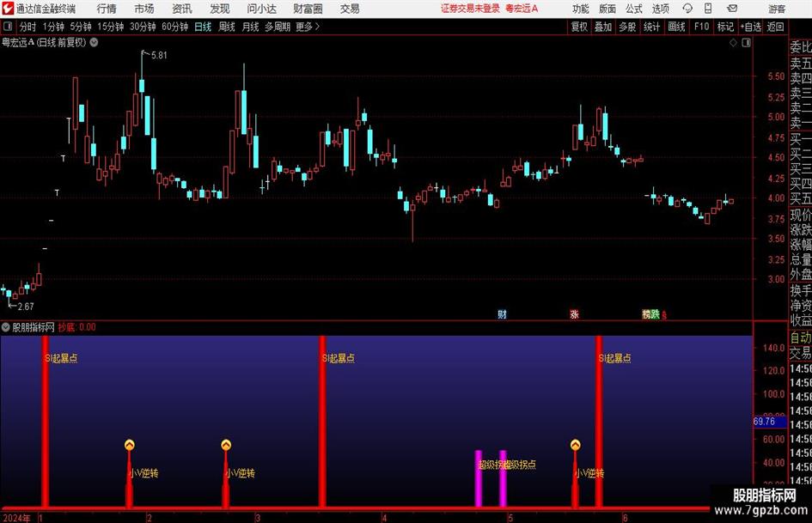Viewport: 812px width, 523px height.
Task: Click the diamond icon at chart top-right
Action: pyautogui.click(x=733, y=43)
